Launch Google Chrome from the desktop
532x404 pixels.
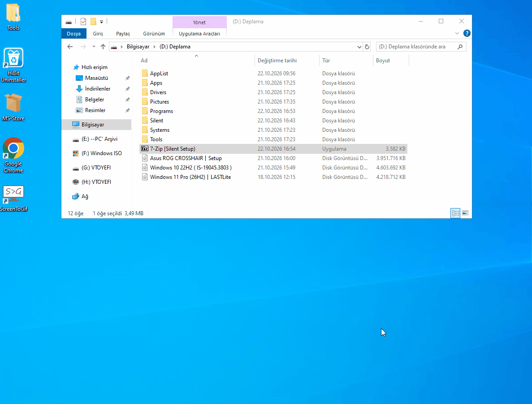click(13, 156)
